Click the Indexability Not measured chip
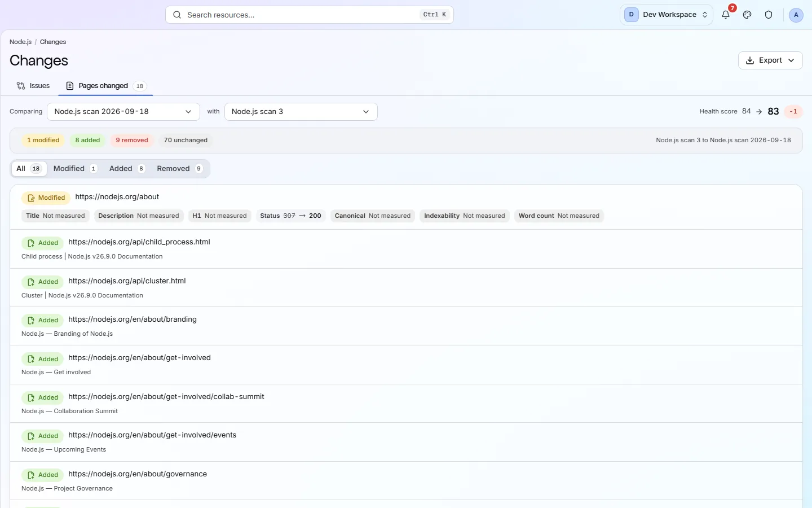Viewport: 812px width, 508px height. coord(465,216)
